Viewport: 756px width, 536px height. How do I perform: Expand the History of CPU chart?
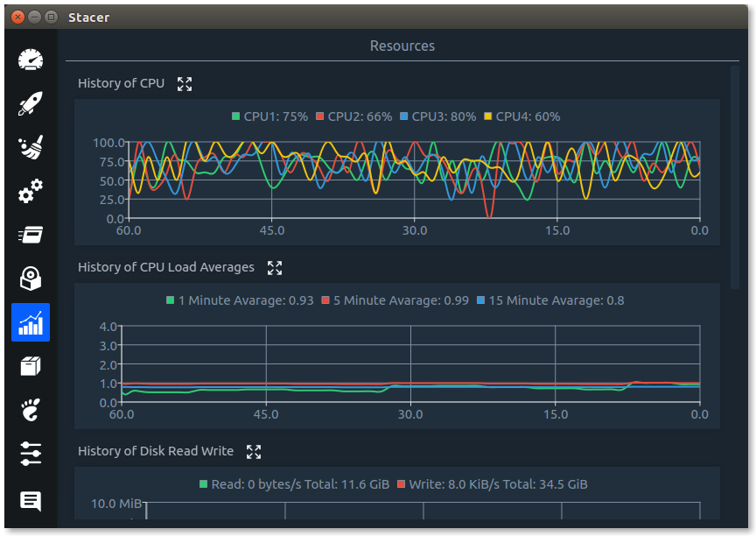click(x=185, y=84)
